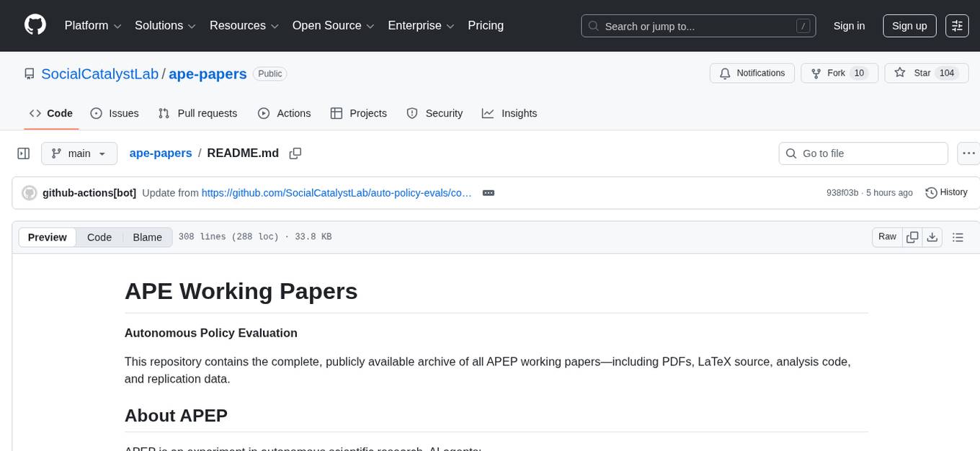
Task: Toggle repository Notifications
Action: coord(752,73)
